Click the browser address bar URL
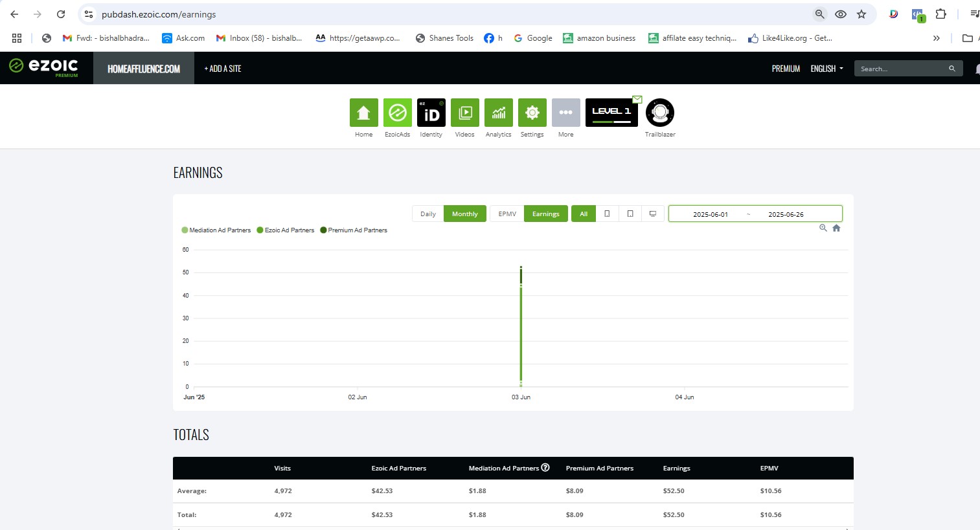980x530 pixels. 159,14
